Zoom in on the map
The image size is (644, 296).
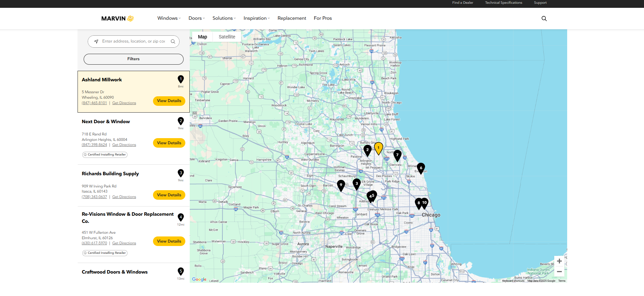click(x=559, y=261)
